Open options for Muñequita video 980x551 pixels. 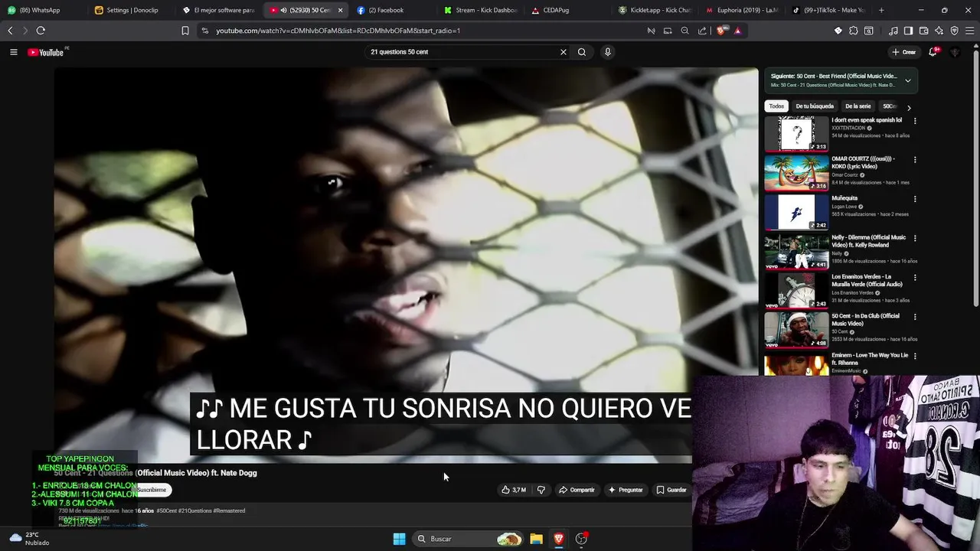pos(914,199)
